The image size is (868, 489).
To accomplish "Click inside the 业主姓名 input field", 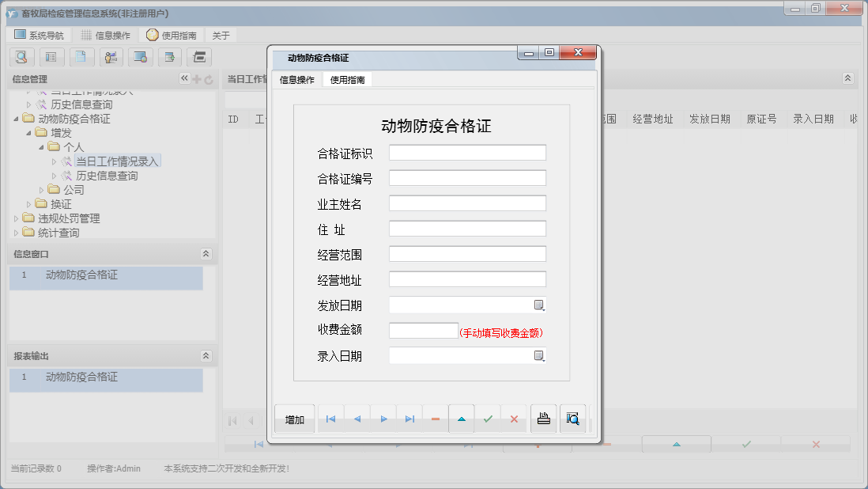I will coord(466,203).
